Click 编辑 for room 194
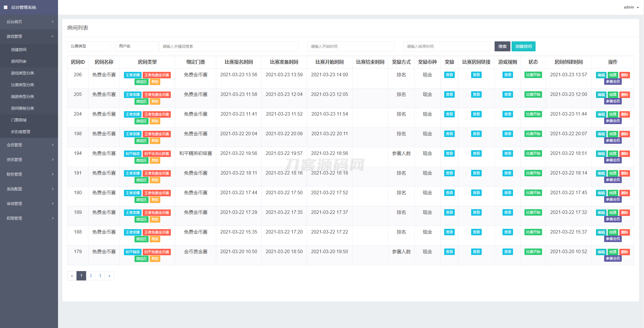This screenshot has width=644, height=328. (601, 154)
